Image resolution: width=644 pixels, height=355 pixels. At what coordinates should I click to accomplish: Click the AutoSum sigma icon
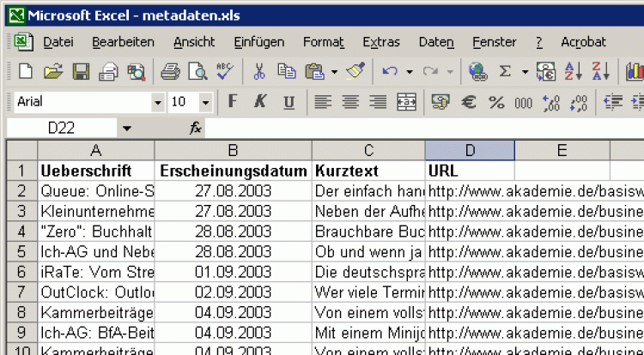[x=505, y=72]
